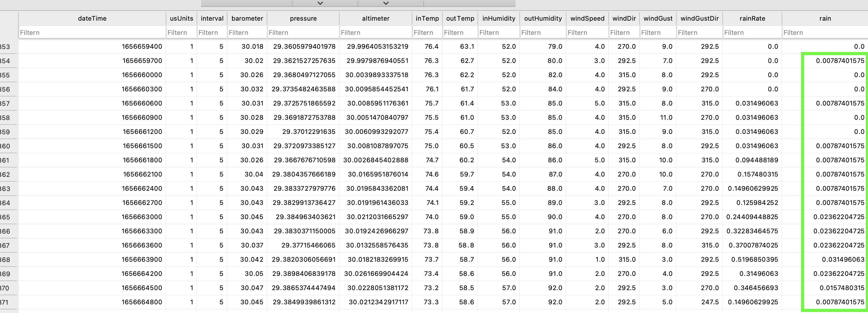Click outTemp value 63.1
The height and width of the screenshot is (313, 868).
tap(460, 46)
